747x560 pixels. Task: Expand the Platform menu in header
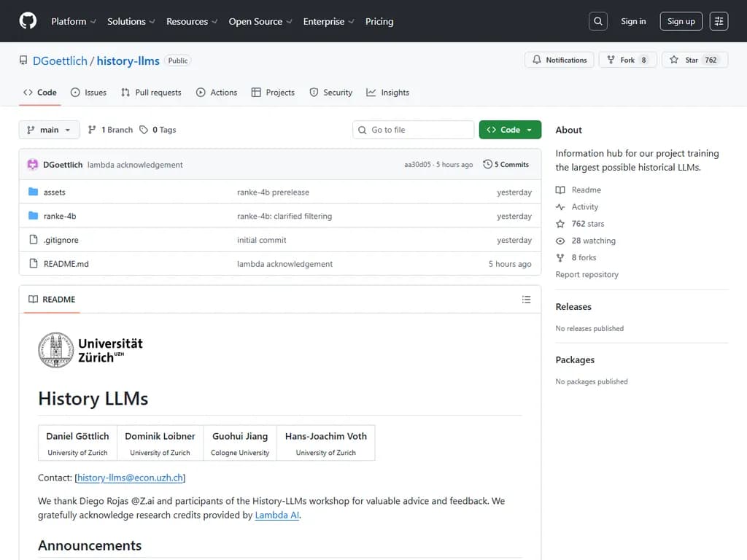pos(74,21)
